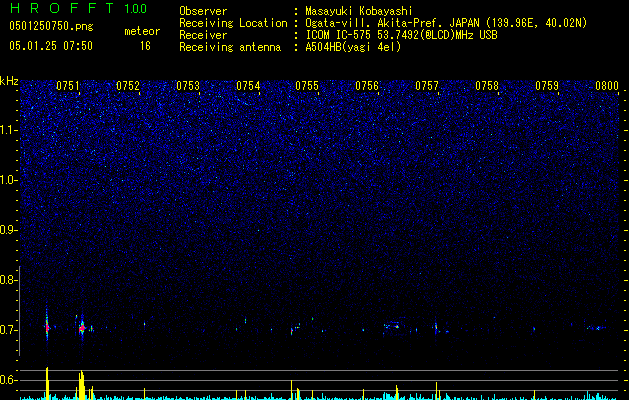Click the 0754 time marker

[248, 86]
